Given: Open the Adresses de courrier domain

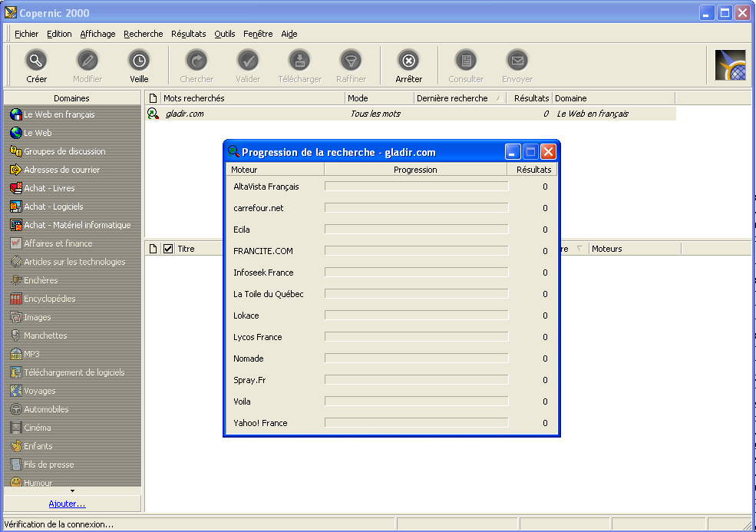Looking at the screenshot, I should coord(61,170).
